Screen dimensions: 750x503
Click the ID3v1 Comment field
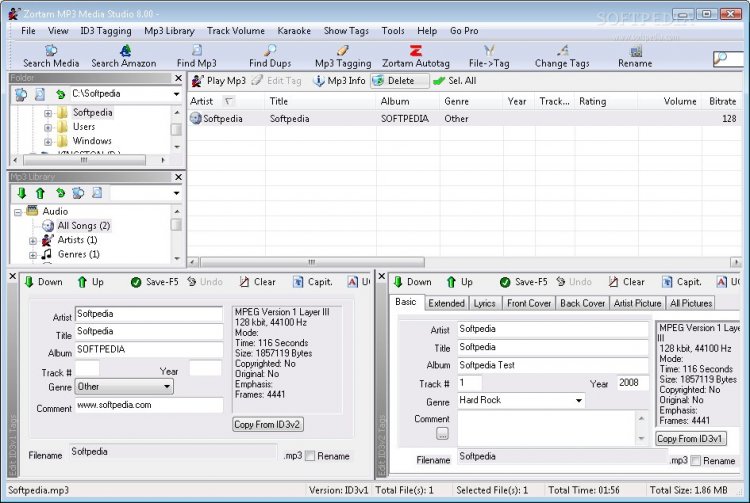pos(149,405)
